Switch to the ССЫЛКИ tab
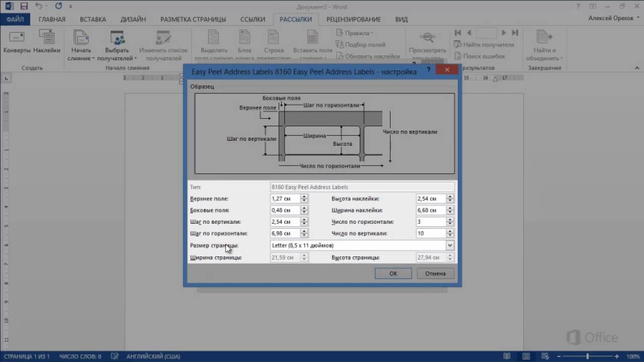Viewport: 644px width, 362px height. pos(253,20)
